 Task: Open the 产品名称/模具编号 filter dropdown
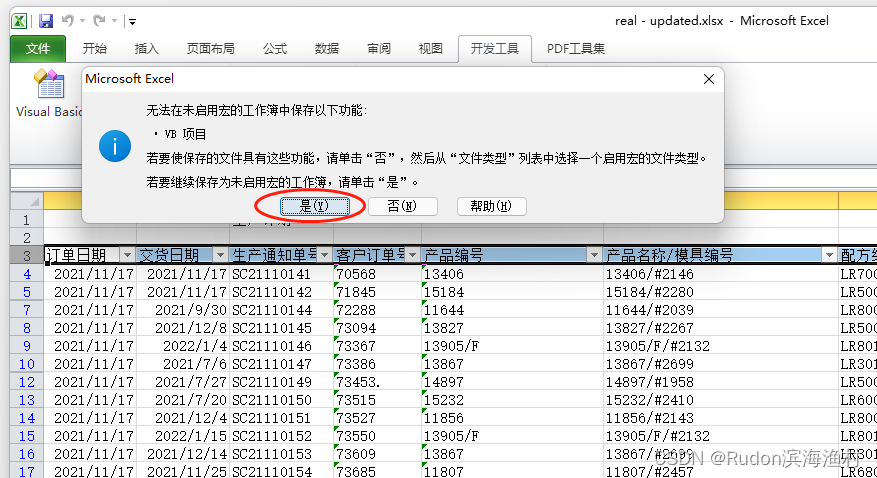pyautogui.click(x=829, y=255)
